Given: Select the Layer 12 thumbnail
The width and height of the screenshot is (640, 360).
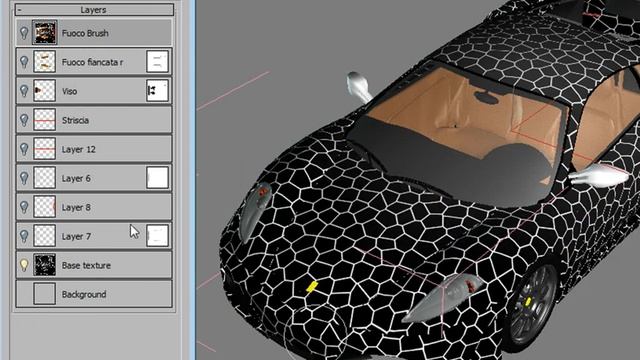Looking at the screenshot, I should tap(44, 149).
